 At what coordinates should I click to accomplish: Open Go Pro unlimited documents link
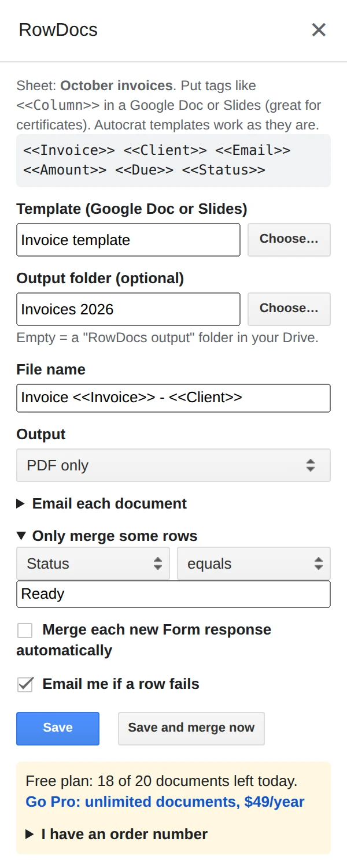click(165, 802)
